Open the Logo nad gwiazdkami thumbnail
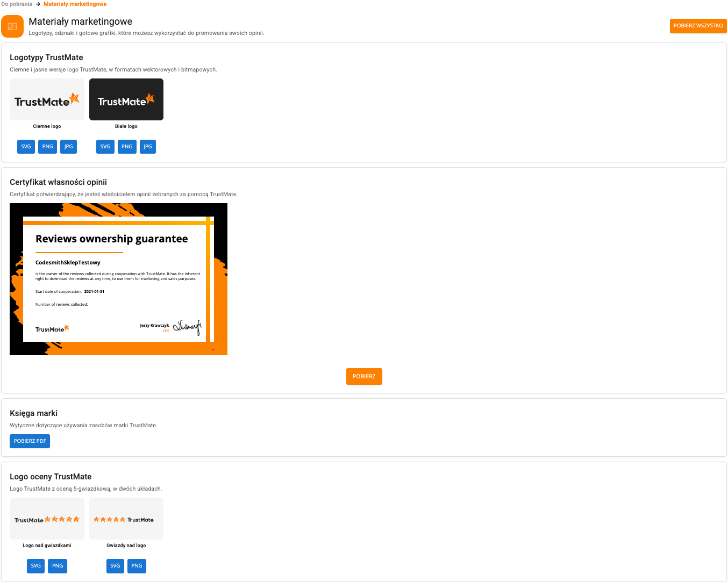Viewport: 728px width, 582px height. 47,519
